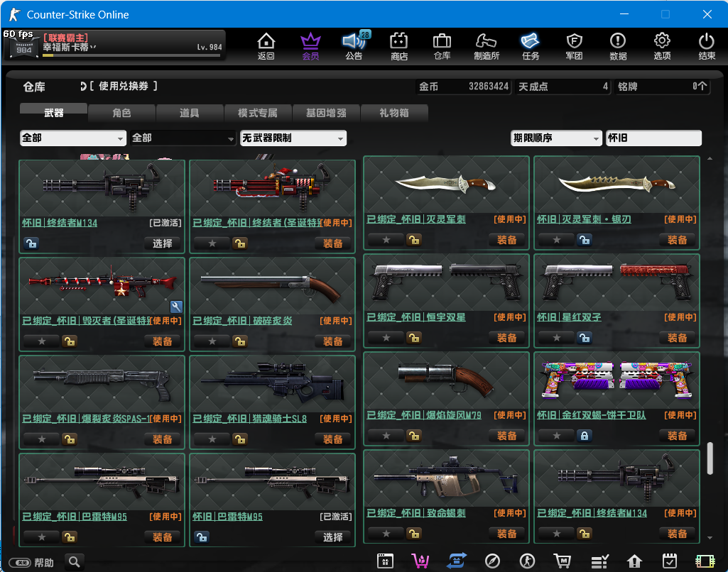Switch to the 武器 tab
This screenshot has width=728, height=572.
point(53,112)
